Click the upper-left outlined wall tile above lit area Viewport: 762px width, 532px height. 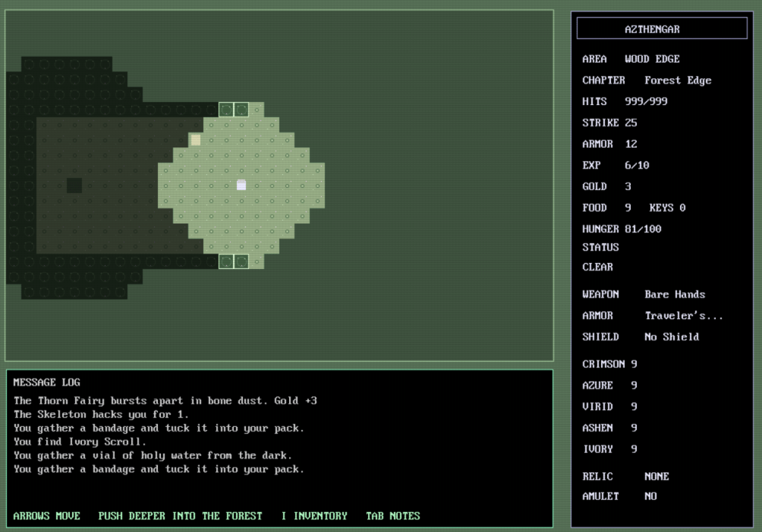pos(226,110)
